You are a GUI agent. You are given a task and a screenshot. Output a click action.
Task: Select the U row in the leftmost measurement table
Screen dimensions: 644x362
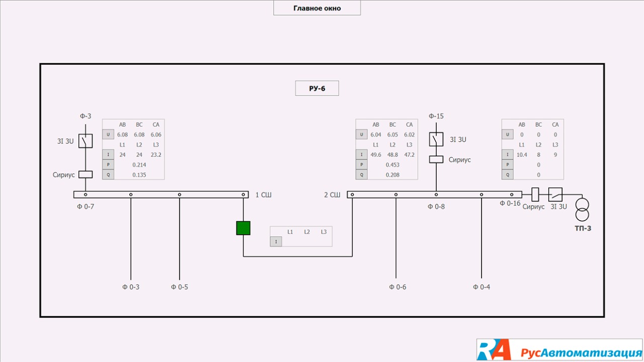pyautogui.click(x=108, y=135)
